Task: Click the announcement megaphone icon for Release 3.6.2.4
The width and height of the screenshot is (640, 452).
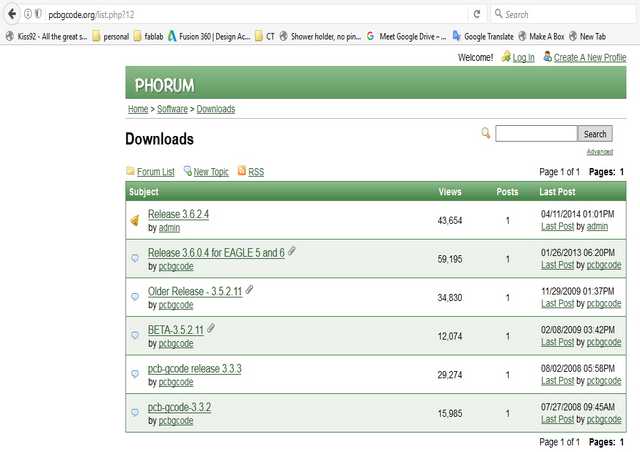Action: (135, 220)
